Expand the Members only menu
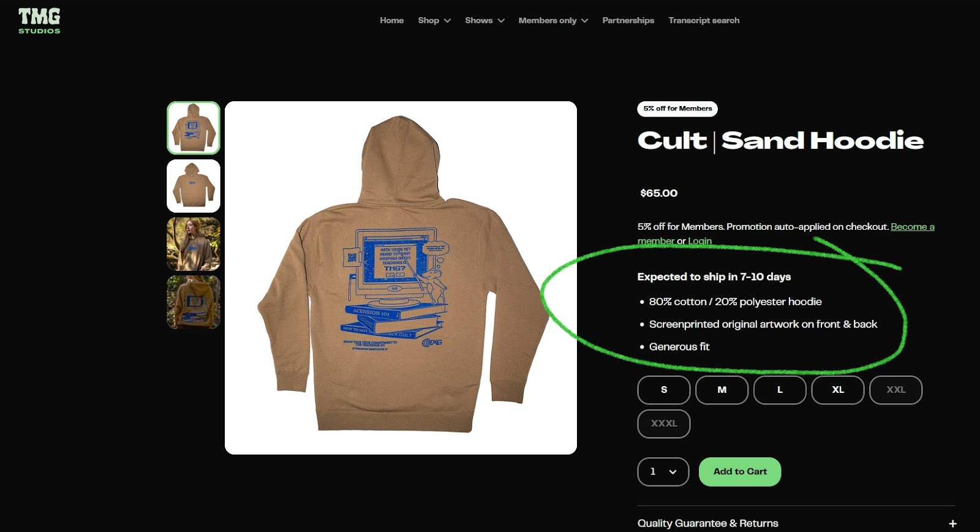The width and height of the screenshot is (980, 532). pos(553,20)
